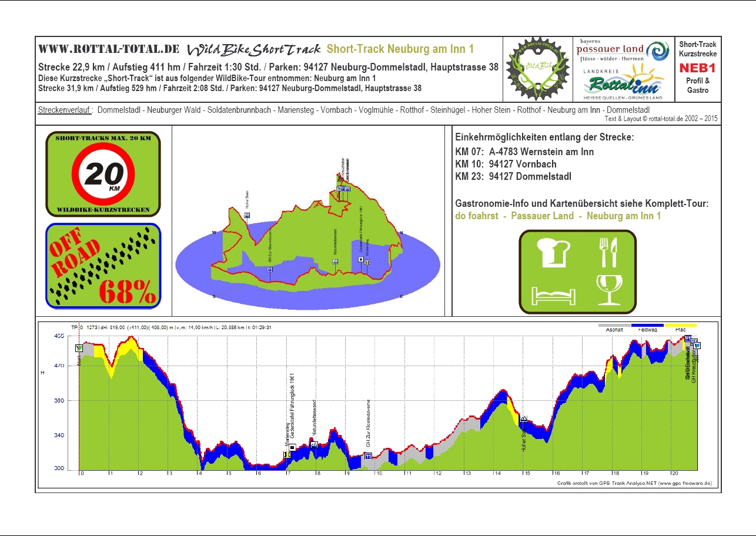Click the 'Strecke 22,9 km / Aufstieg 411 hm' line
This screenshot has height=536, width=756.
[268, 67]
